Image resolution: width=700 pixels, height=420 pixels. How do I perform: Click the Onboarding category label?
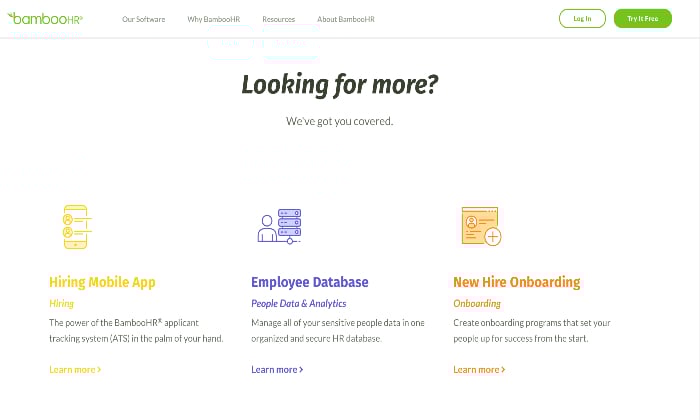[x=477, y=304]
